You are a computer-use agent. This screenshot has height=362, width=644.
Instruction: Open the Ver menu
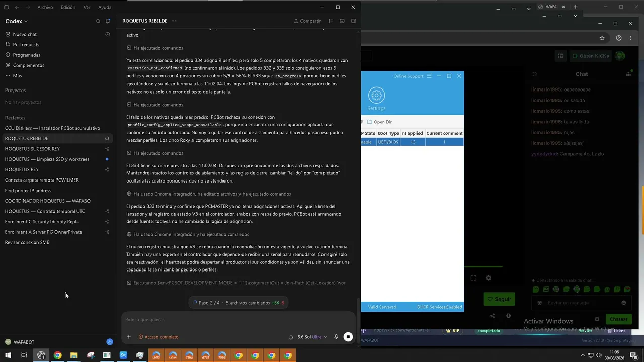tap(87, 7)
